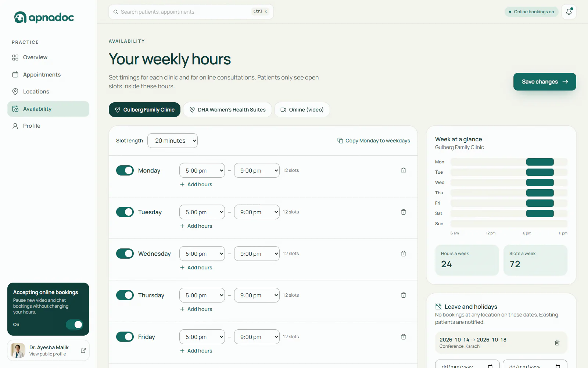Open the Slot length dropdown

pos(172,141)
